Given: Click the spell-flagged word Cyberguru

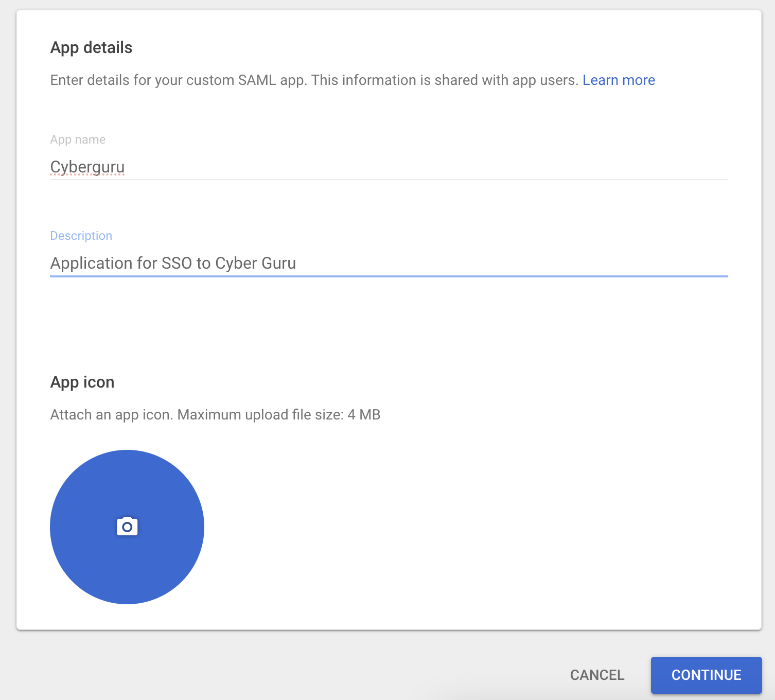Looking at the screenshot, I should 87,167.
